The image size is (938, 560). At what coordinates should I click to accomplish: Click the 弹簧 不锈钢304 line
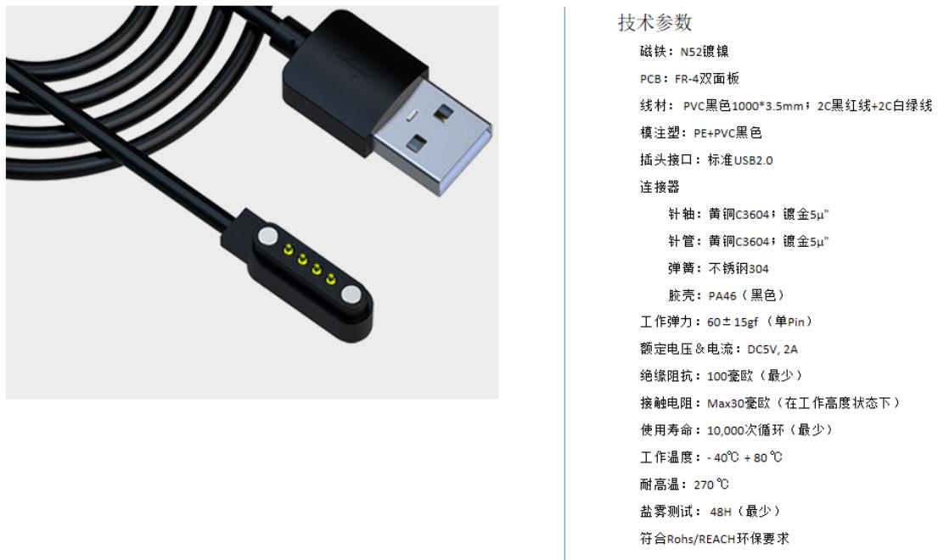pos(718,268)
